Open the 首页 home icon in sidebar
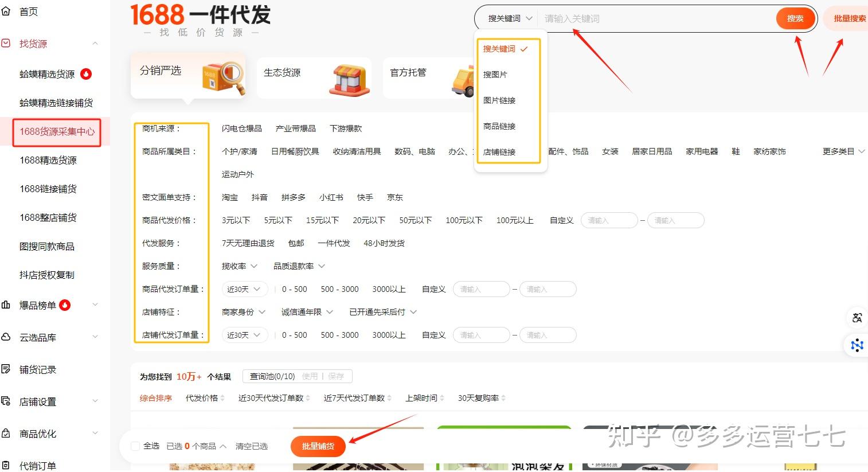This screenshot has width=868, height=472. pyautogui.click(x=6, y=11)
